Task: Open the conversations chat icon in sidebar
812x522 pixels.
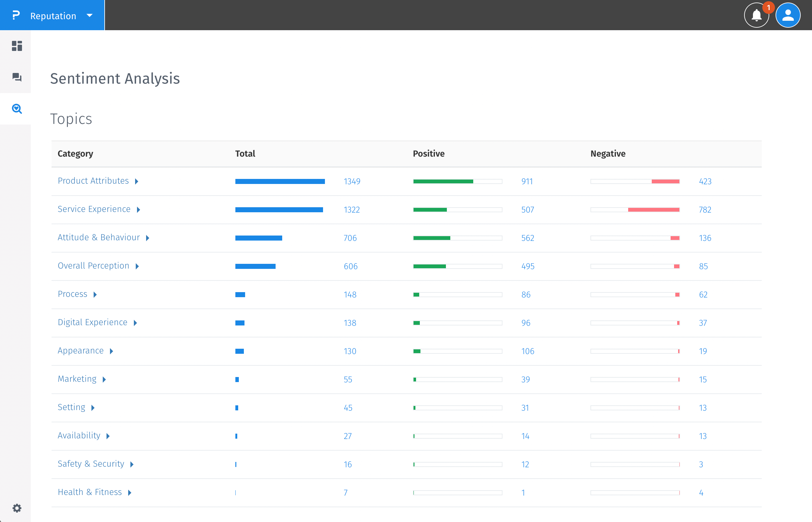Action: coord(17,77)
